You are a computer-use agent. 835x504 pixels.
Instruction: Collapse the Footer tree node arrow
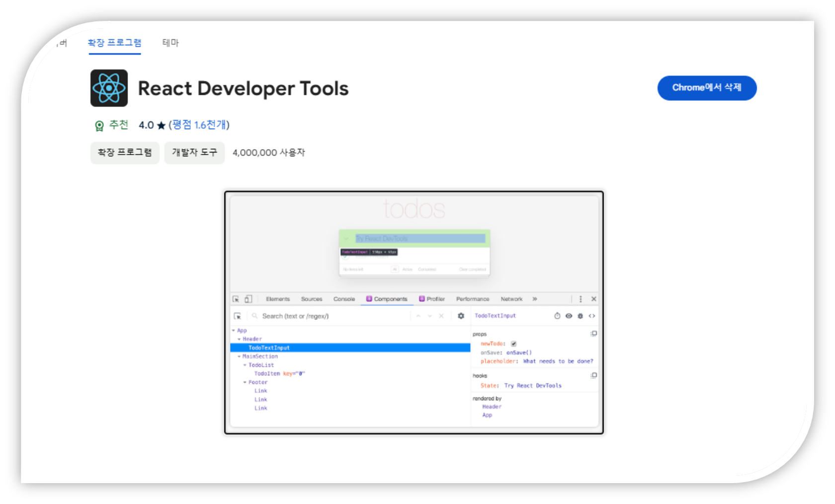pos(245,382)
